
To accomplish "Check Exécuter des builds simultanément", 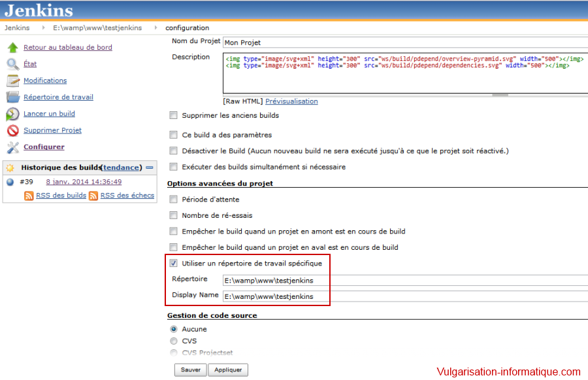I will [173, 166].
